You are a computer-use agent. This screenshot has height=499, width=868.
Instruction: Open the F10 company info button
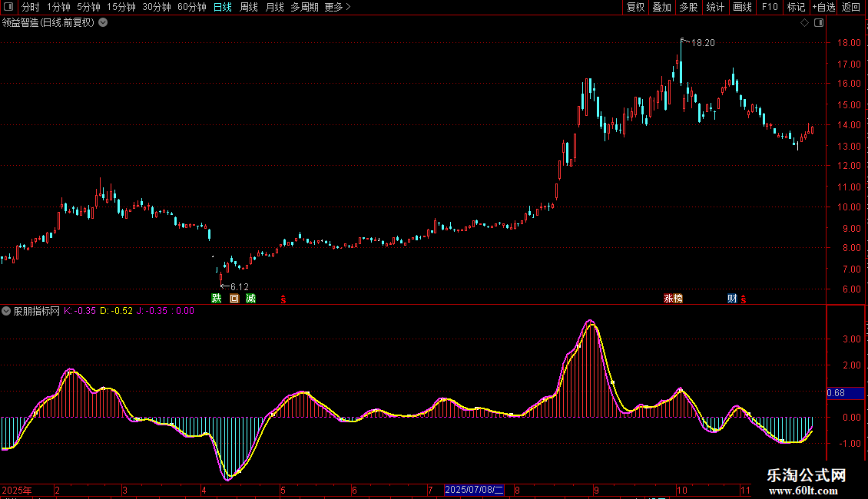click(x=769, y=8)
